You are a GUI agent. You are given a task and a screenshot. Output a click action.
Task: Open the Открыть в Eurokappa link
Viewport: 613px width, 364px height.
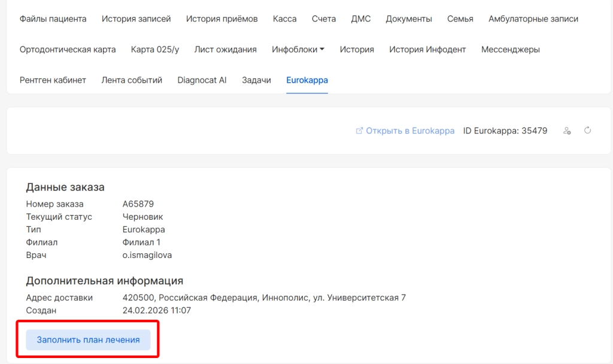[410, 131]
